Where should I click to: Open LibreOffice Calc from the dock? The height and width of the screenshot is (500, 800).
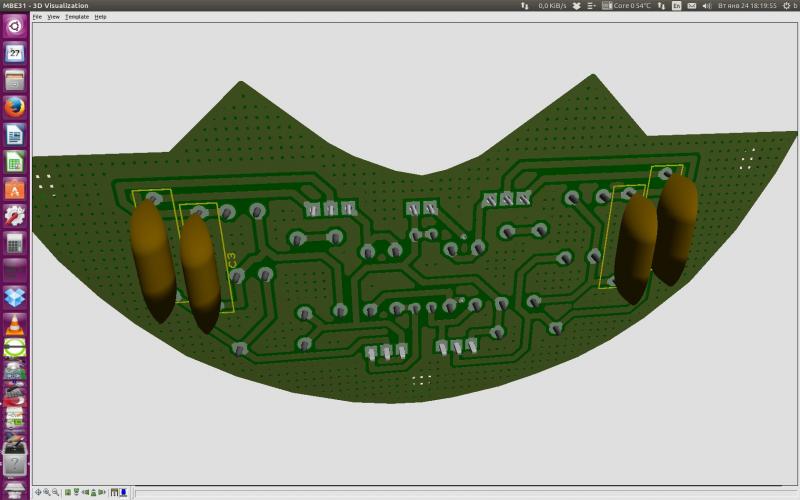click(x=15, y=162)
